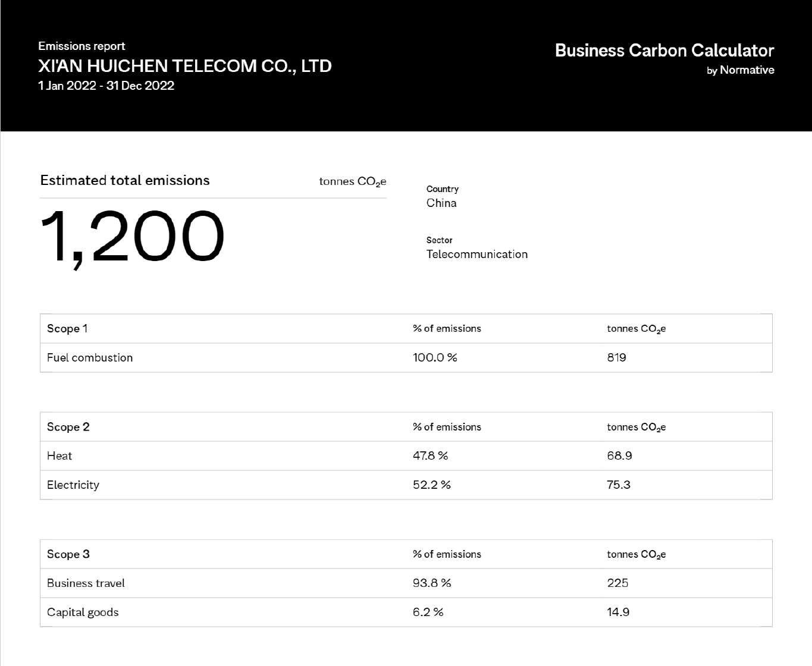Screen dimensions: 812x666
Task: Click 'tonnes CO2e' column header in Scope 1 table
Action: coord(636,329)
